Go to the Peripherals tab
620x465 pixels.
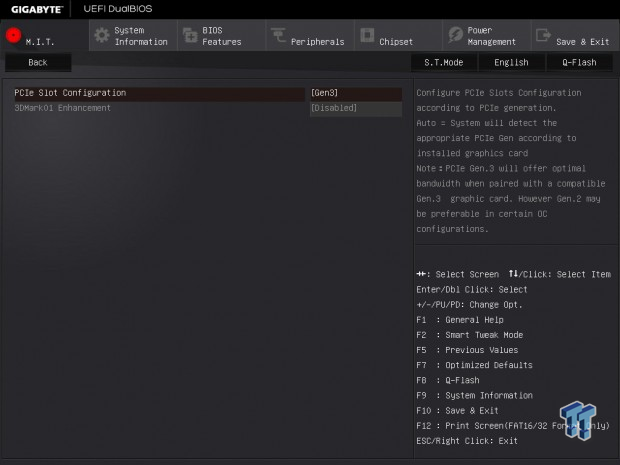pos(310,35)
